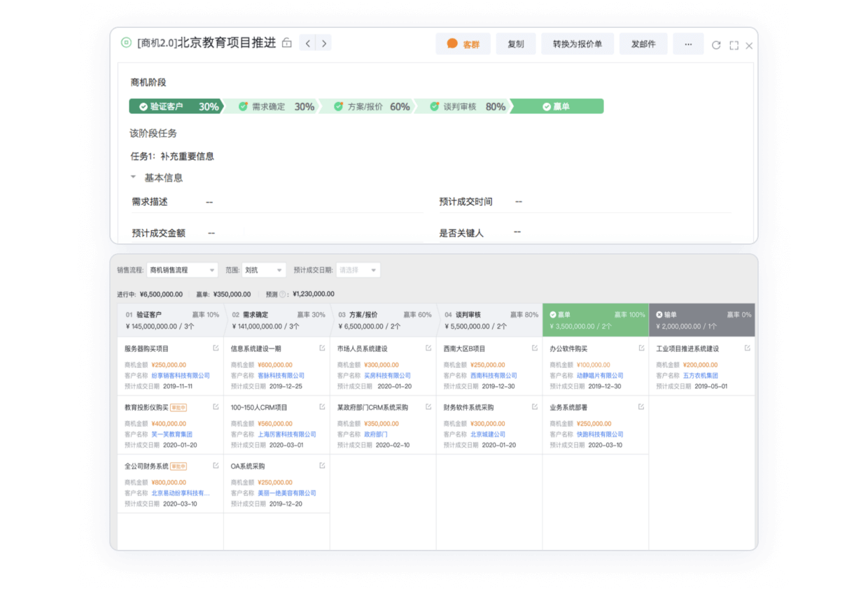Open the 范围 dropdown showing 刘抗
Viewport: 868px width, 589px height.
click(264, 270)
